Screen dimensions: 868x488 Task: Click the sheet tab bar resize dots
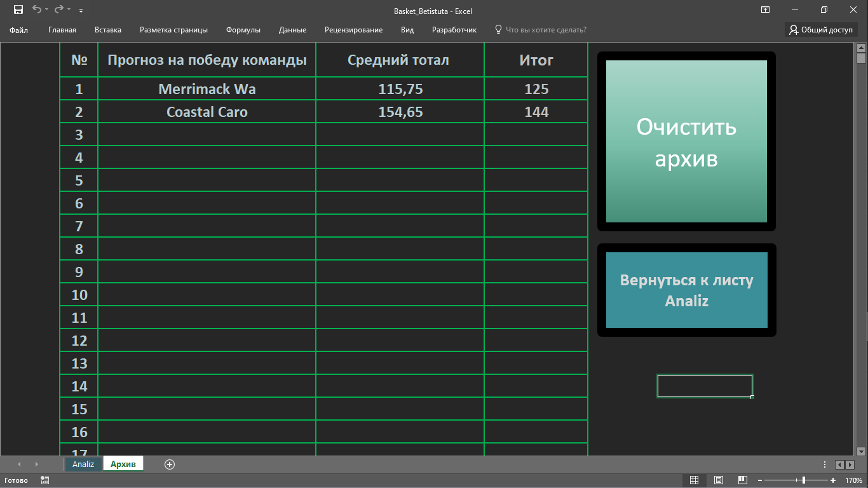coord(825,464)
